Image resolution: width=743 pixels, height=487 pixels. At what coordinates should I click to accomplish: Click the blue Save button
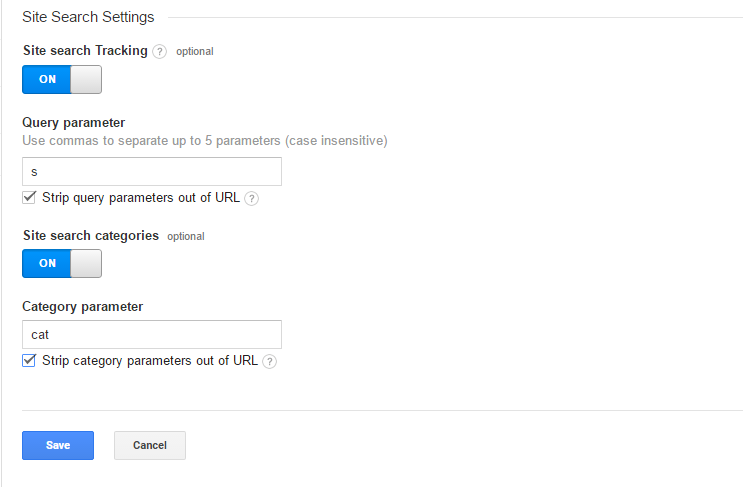[x=58, y=445]
